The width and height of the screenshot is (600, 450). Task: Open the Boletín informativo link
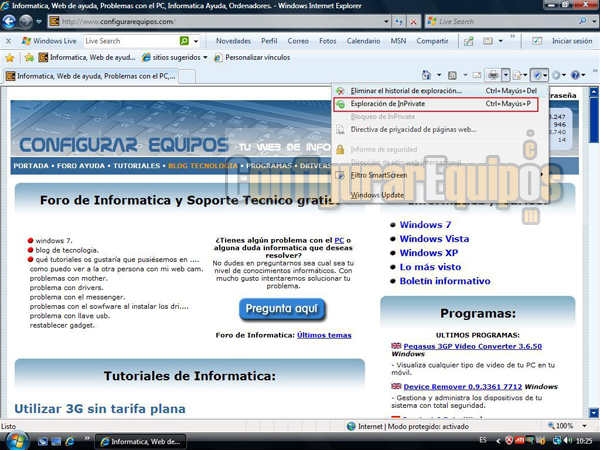click(445, 281)
